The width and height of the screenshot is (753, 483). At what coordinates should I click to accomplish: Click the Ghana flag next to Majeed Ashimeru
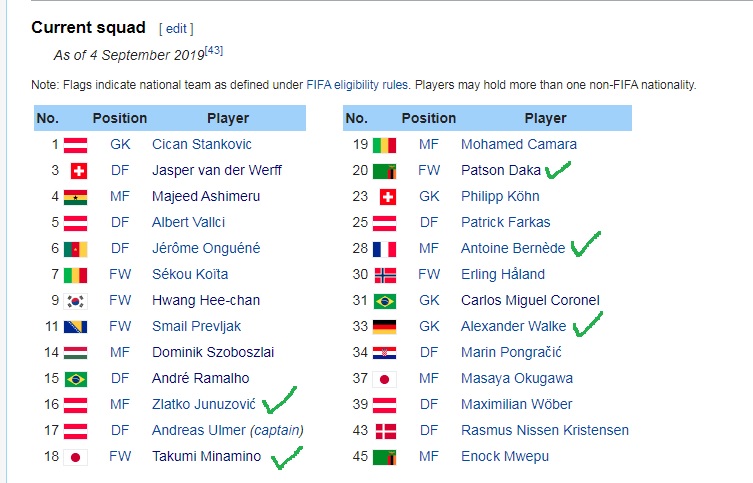point(75,197)
